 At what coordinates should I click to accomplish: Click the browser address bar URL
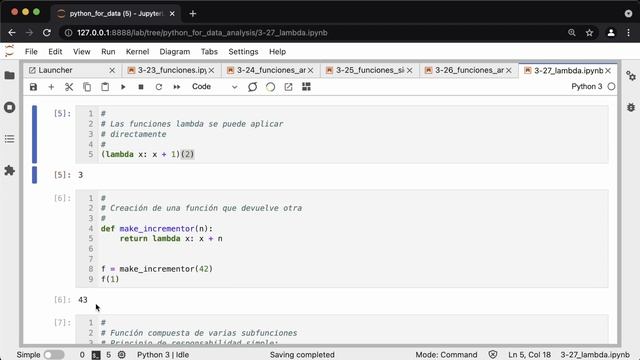pyautogui.click(x=202, y=33)
